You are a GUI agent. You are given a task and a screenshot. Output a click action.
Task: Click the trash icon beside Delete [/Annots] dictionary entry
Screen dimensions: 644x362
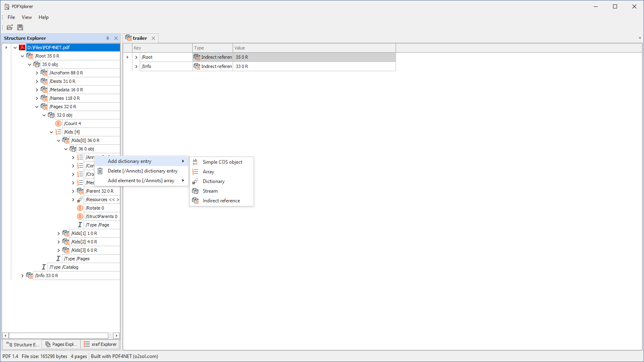100,171
